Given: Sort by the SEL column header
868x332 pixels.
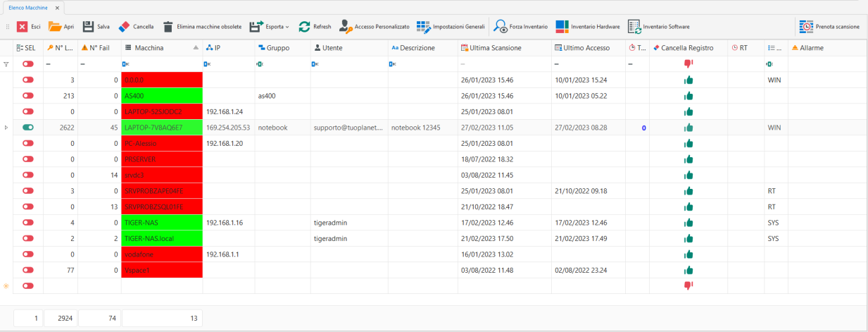Looking at the screenshot, I should point(28,48).
